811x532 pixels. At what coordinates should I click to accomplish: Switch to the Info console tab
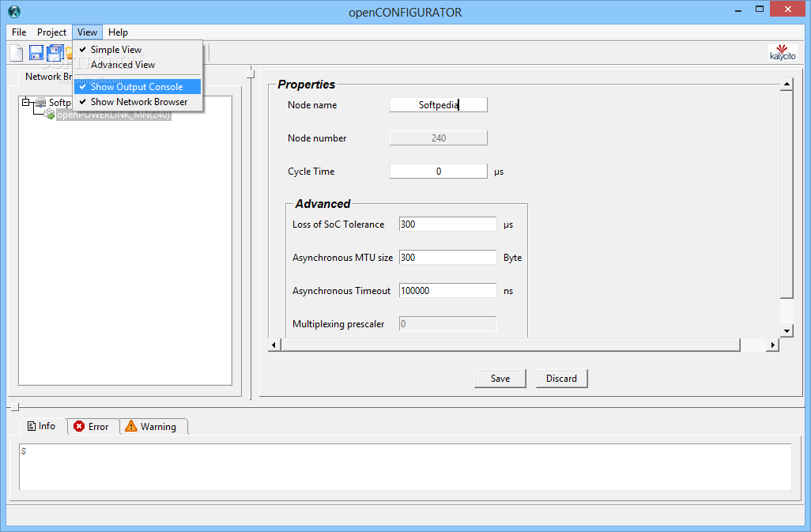(41, 426)
